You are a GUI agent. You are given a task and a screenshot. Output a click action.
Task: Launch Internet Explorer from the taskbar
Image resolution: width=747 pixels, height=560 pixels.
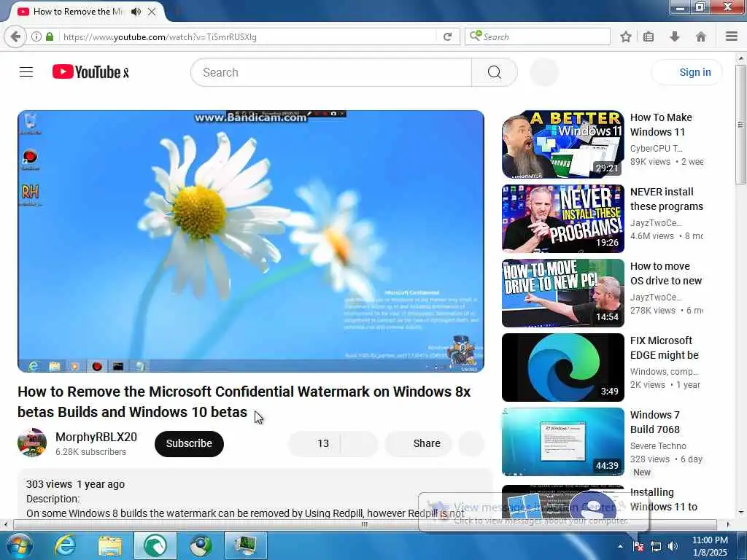[65, 545]
